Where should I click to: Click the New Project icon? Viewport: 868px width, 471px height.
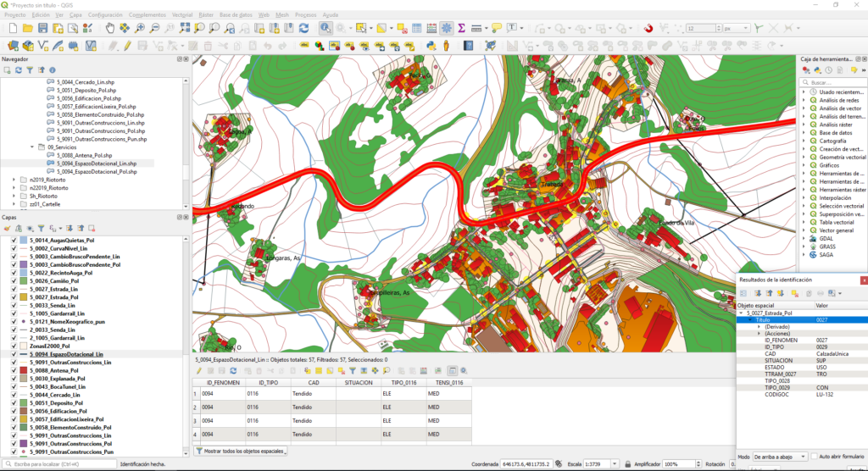[13, 28]
